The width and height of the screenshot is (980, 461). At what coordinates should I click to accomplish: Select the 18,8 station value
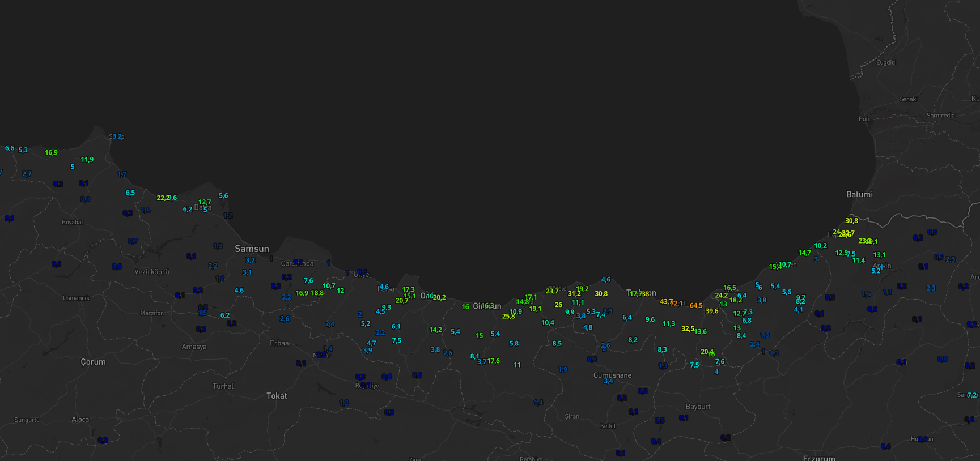(x=317, y=293)
